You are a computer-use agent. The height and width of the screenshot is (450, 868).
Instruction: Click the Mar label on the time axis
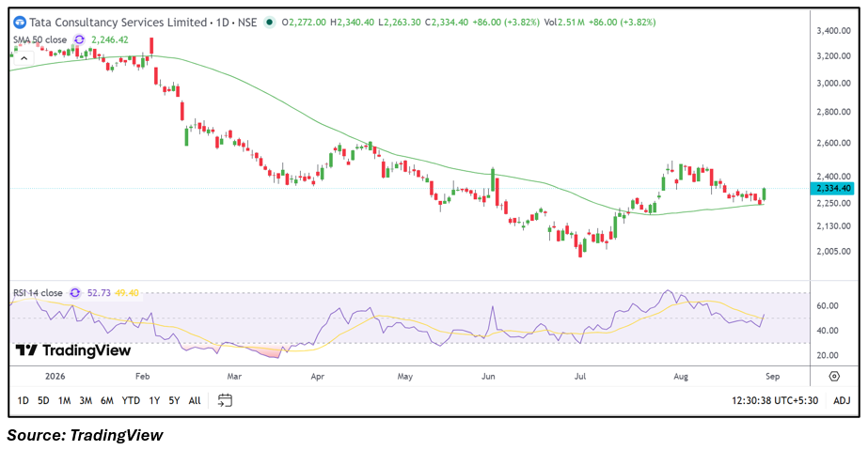(x=234, y=377)
